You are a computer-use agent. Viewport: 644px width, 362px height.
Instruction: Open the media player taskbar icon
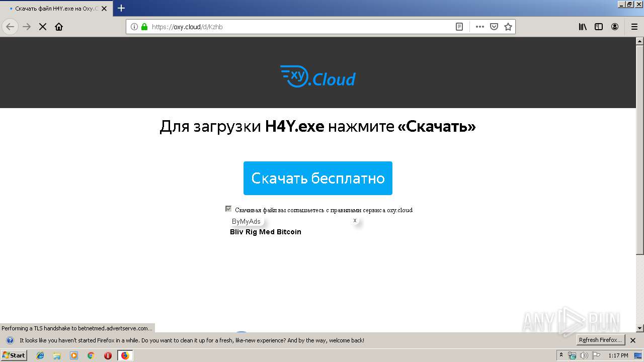tap(74, 355)
